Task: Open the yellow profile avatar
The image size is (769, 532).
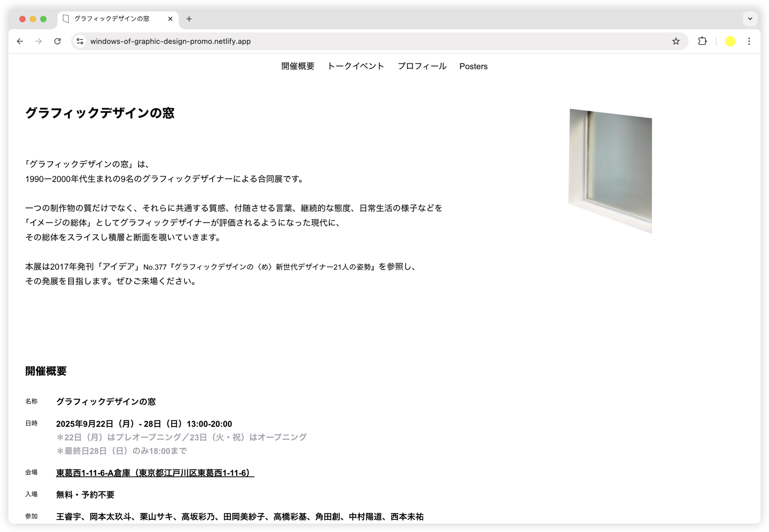Action: (x=730, y=41)
